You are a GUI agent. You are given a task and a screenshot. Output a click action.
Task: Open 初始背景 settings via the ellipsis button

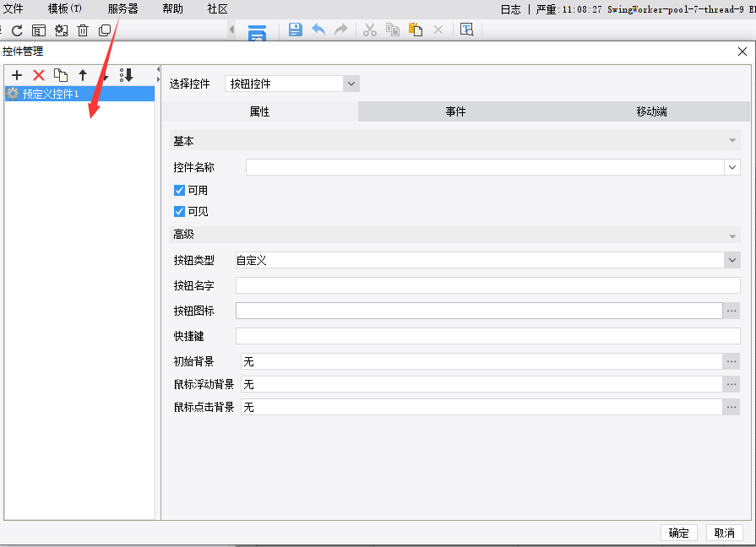pyautogui.click(x=732, y=361)
